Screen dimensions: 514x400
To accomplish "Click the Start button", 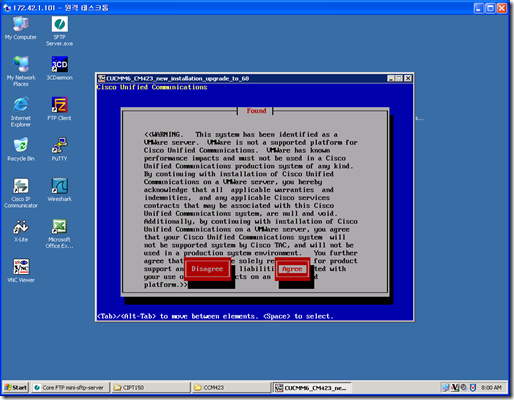I will [x=15, y=387].
